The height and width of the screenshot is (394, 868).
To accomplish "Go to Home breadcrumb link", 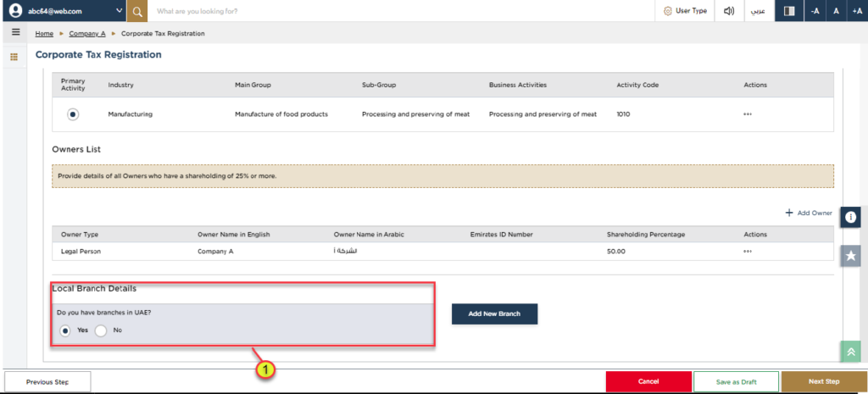I will coord(44,34).
